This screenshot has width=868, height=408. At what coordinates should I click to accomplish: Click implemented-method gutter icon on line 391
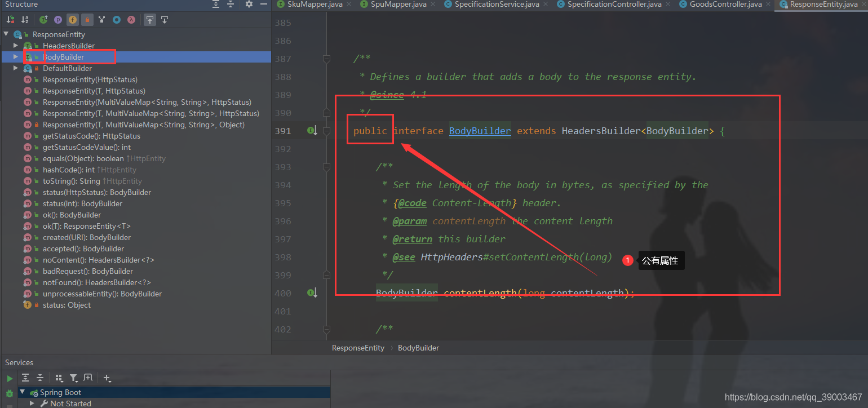(312, 131)
